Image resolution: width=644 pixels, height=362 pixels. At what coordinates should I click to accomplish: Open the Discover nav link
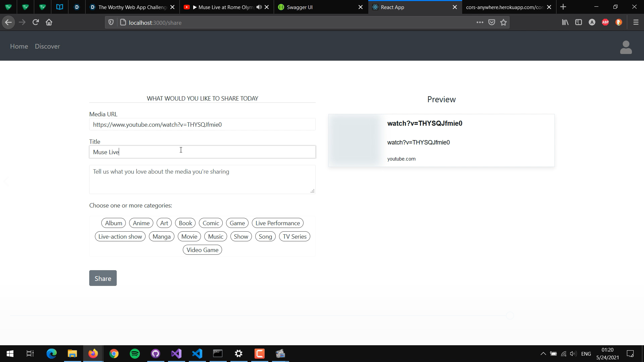[47, 46]
